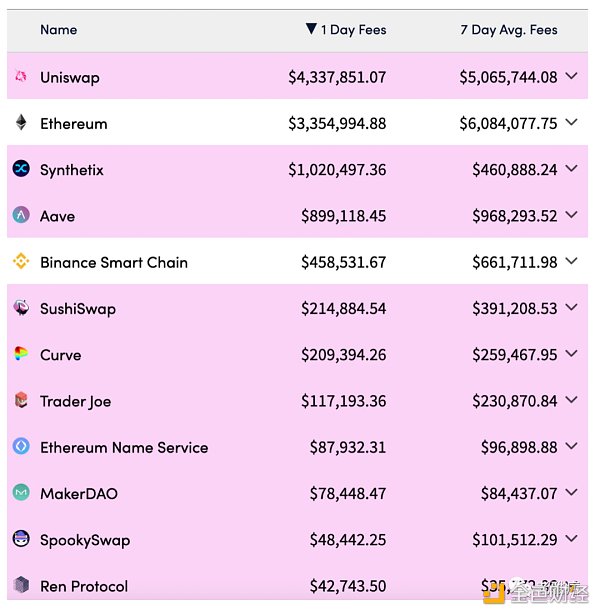The height and width of the screenshot is (615, 600).
Task: Click the MakerDAO logo icon
Action: 21,493
